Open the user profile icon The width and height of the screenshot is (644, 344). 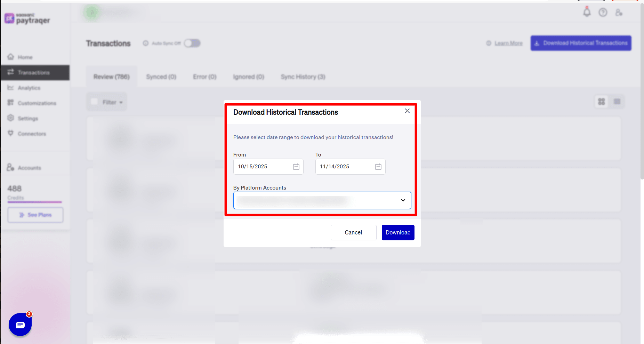619,13
